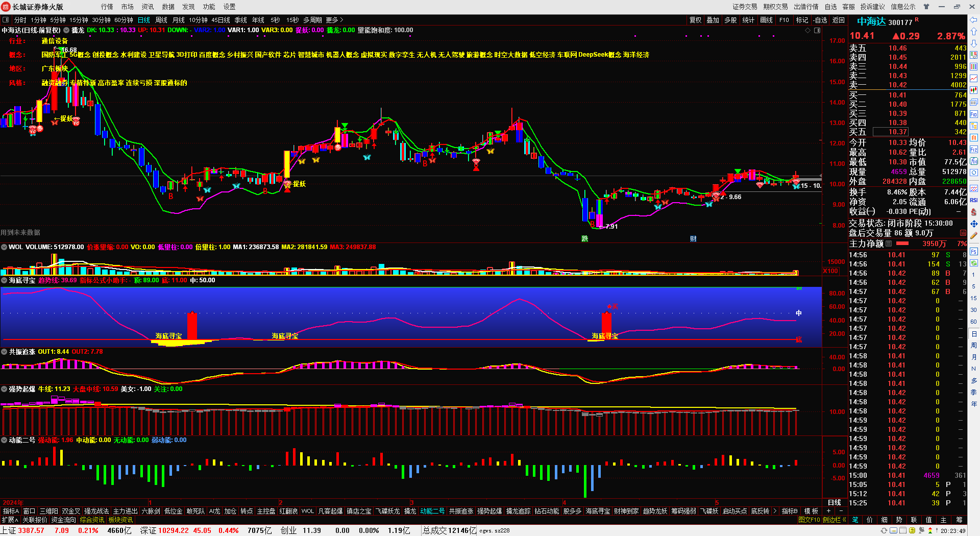Image resolution: width=980 pixels, height=536 pixels.
Task: Click the 长城证券烽火版 app logo icon
Action: (x=7, y=7)
